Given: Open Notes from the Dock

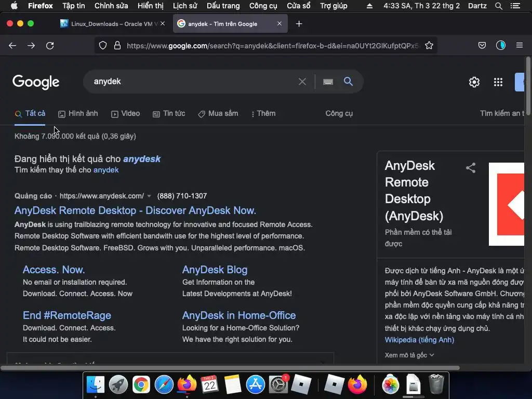Looking at the screenshot, I should [x=232, y=384].
